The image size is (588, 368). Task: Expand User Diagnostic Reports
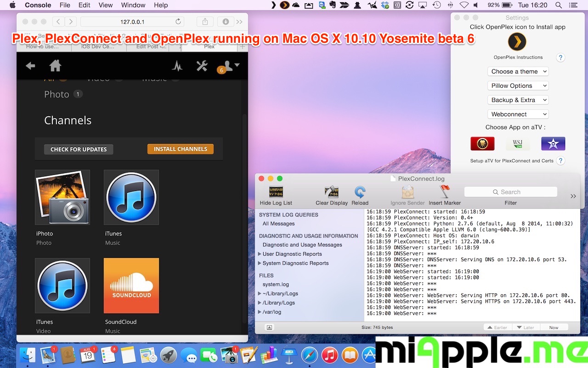tap(260, 254)
